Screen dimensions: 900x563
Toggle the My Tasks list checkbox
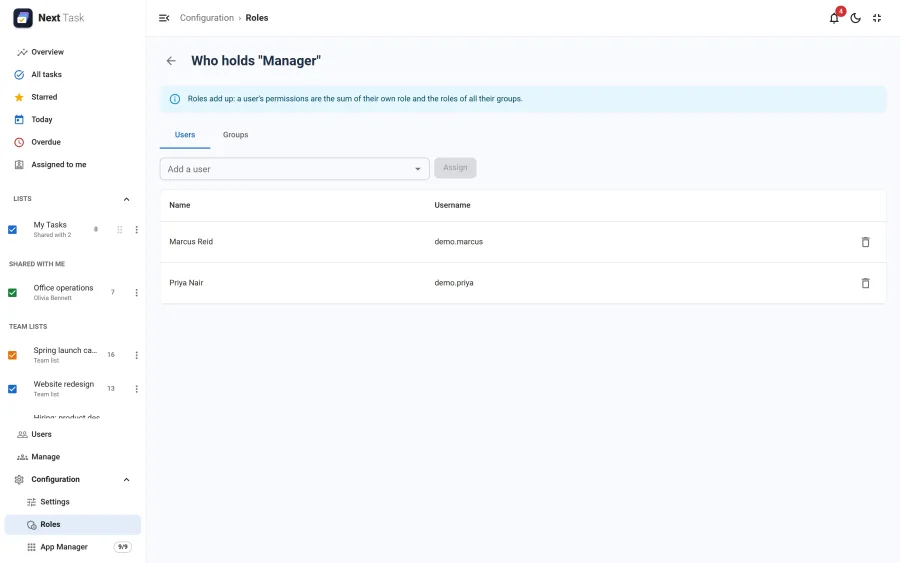[12, 230]
